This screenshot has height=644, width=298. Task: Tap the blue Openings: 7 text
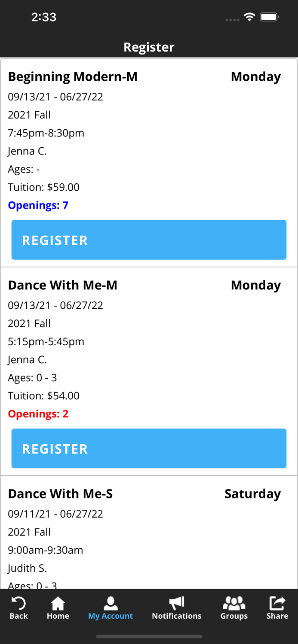38,205
